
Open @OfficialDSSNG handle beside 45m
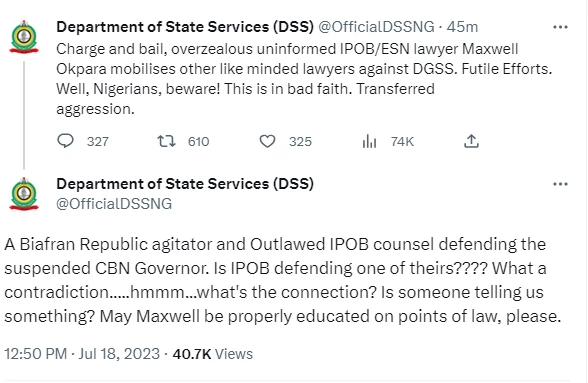[x=376, y=27]
